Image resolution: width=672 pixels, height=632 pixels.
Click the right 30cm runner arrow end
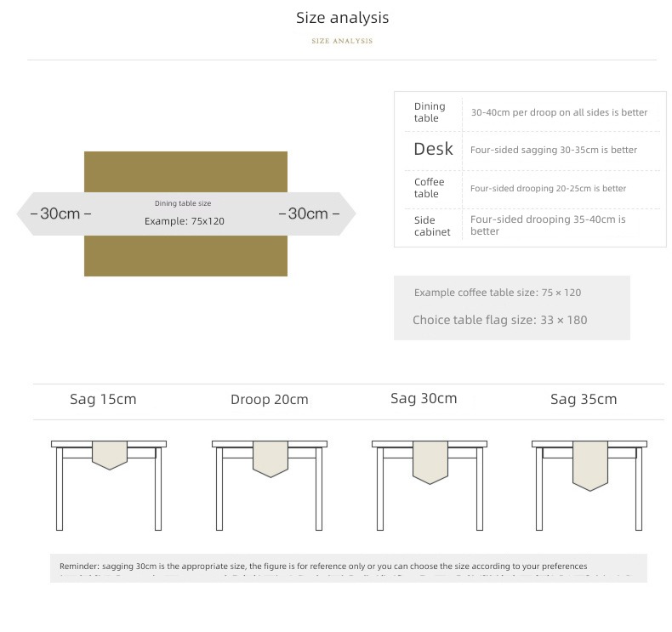322,214
